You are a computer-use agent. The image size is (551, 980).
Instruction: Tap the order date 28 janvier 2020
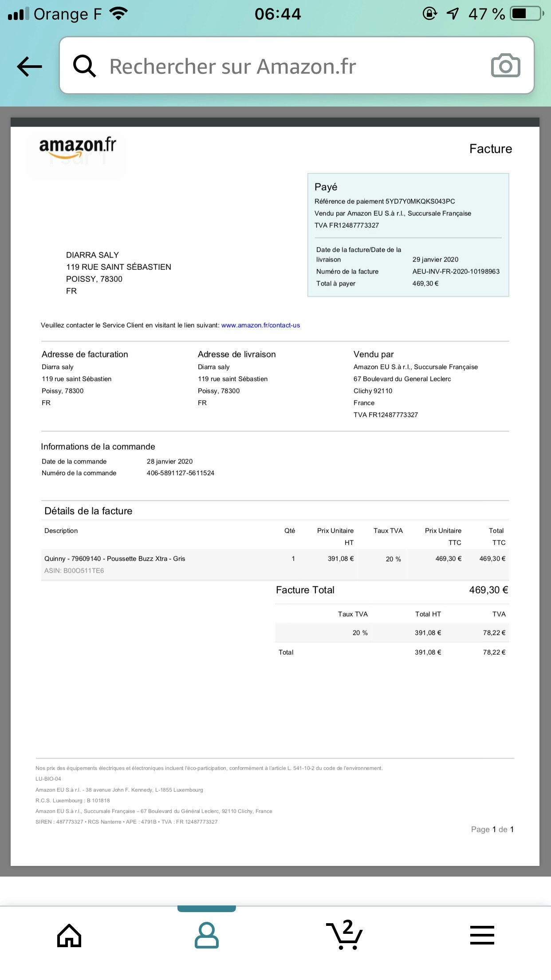[170, 462]
